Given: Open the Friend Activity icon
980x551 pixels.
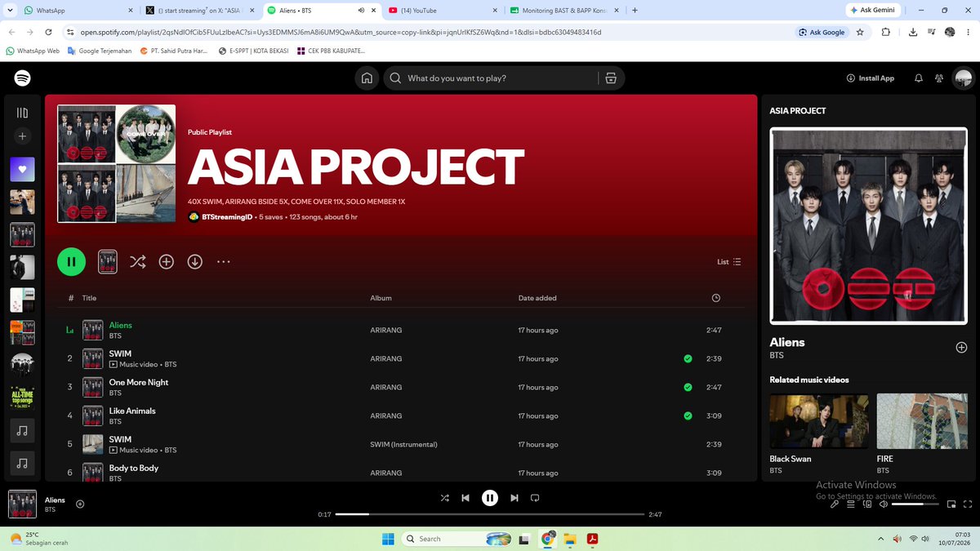Looking at the screenshot, I should 939,78.
